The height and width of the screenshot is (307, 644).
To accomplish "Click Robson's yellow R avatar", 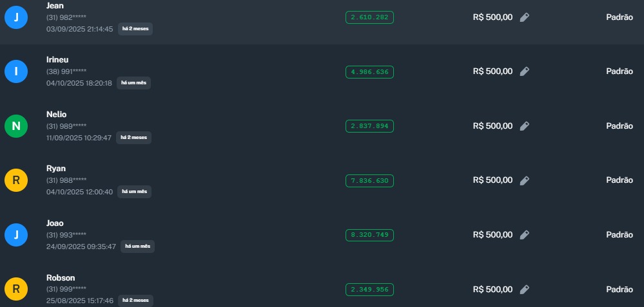I will pos(16,289).
